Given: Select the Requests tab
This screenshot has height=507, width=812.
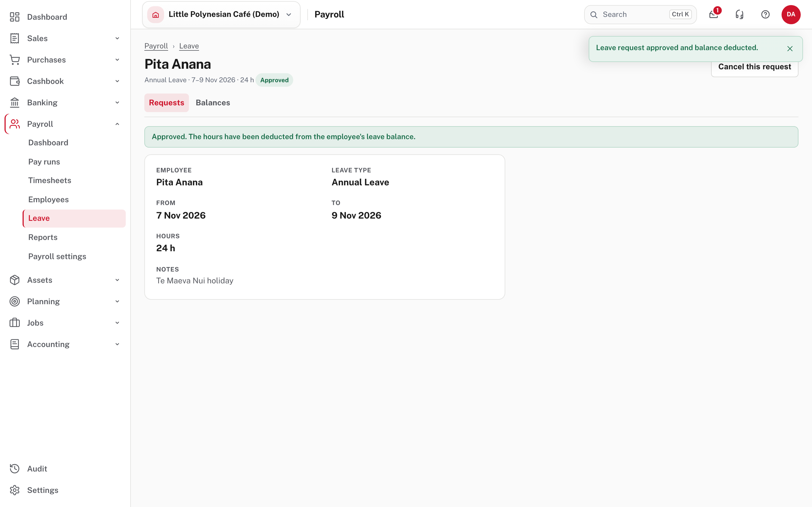Looking at the screenshot, I should coord(166,103).
